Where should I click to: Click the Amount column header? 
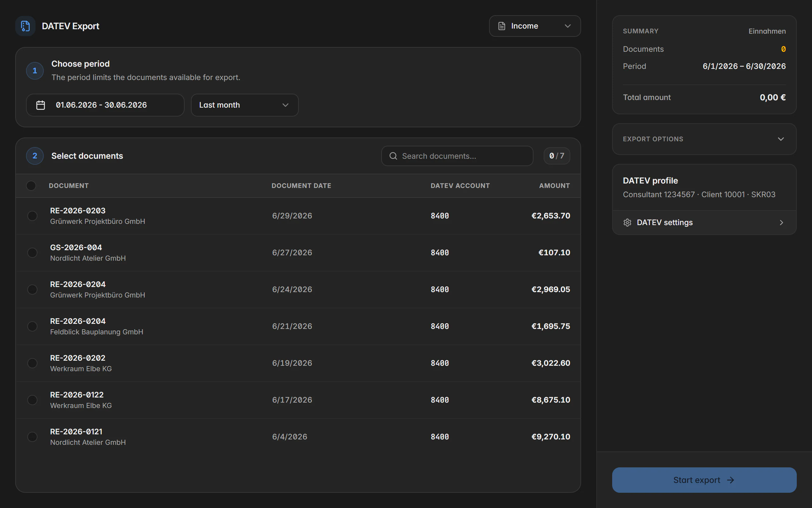click(554, 185)
